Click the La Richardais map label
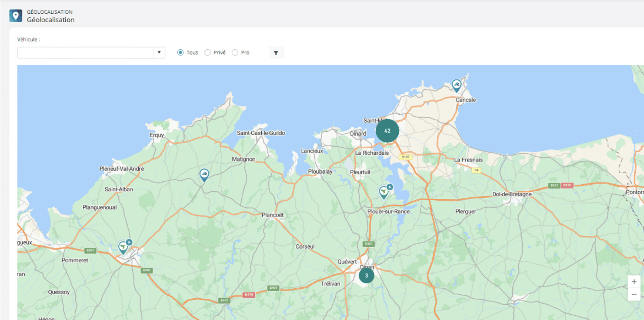Screen dimensions: 644x320 tap(372, 153)
